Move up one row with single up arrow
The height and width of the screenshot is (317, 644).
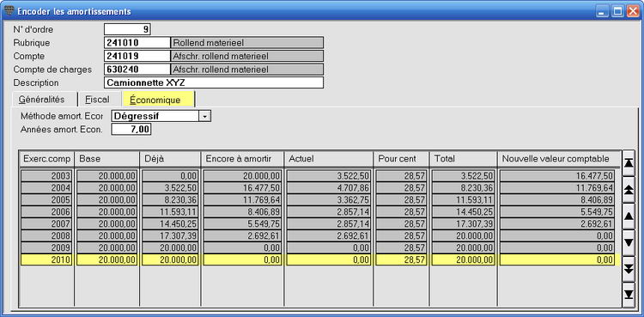pos(629,216)
